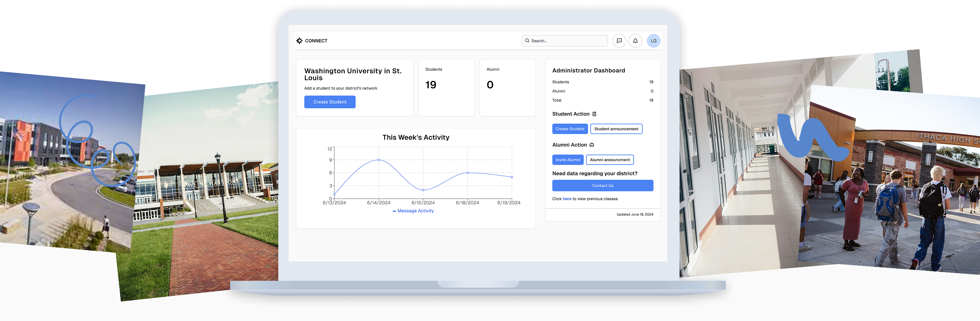Click the Students count card showing 19
The width and height of the screenshot is (980, 321).
pos(446,88)
